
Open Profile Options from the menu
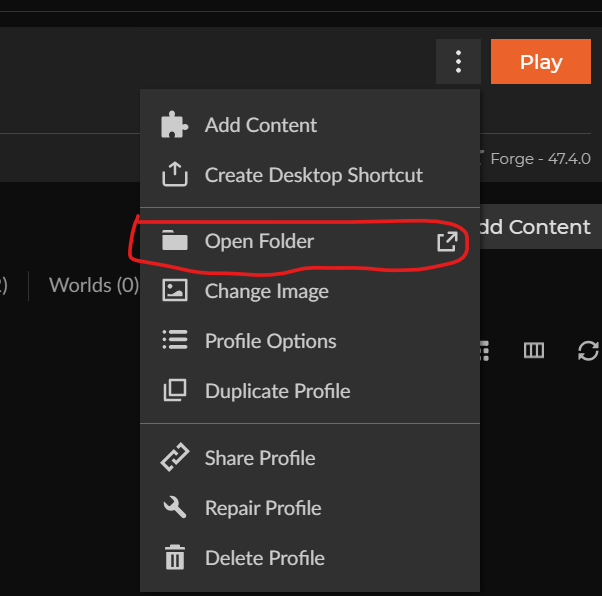[270, 341]
